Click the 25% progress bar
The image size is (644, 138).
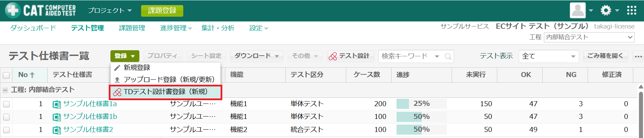pos(421,104)
